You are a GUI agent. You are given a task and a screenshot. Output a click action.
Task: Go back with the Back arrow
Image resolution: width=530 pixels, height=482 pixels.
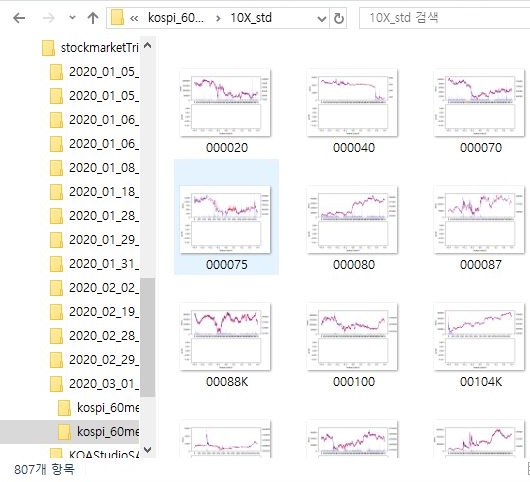(x=19, y=18)
